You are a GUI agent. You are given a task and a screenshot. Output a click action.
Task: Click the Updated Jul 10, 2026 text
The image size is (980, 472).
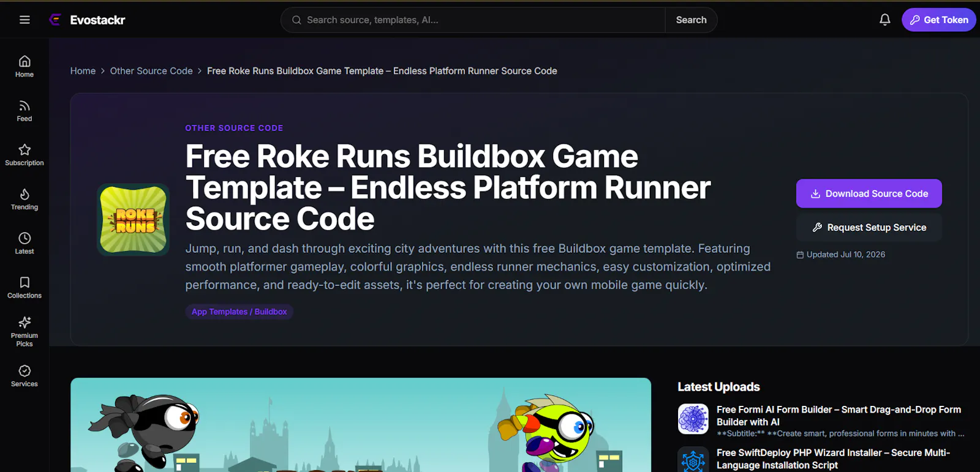click(x=840, y=255)
